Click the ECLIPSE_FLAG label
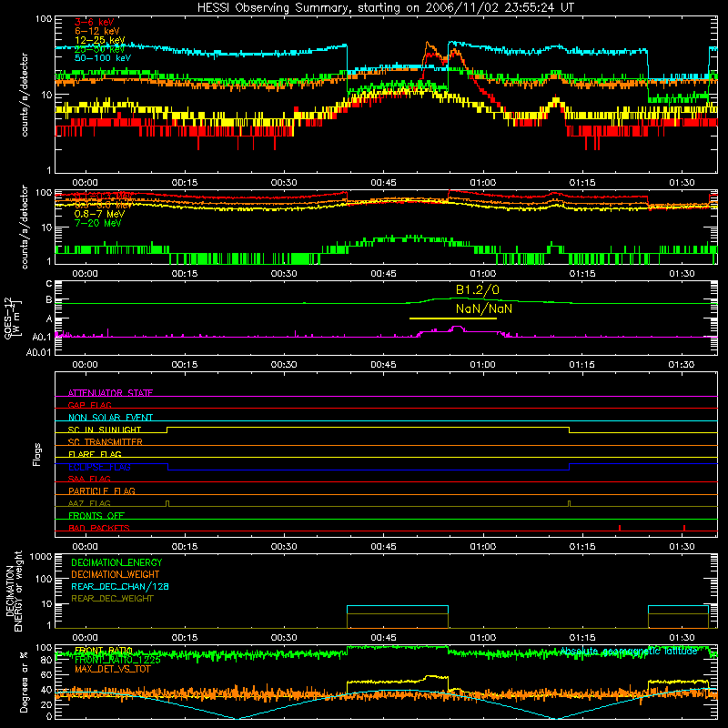The width and height of the screenshot is (728, 728). click(x=99, y=467)
